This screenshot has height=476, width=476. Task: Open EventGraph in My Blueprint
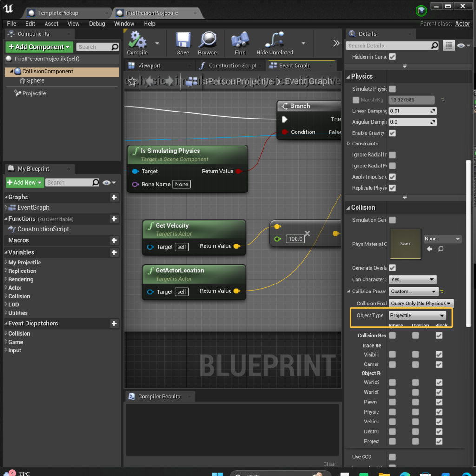coord(33,208)
